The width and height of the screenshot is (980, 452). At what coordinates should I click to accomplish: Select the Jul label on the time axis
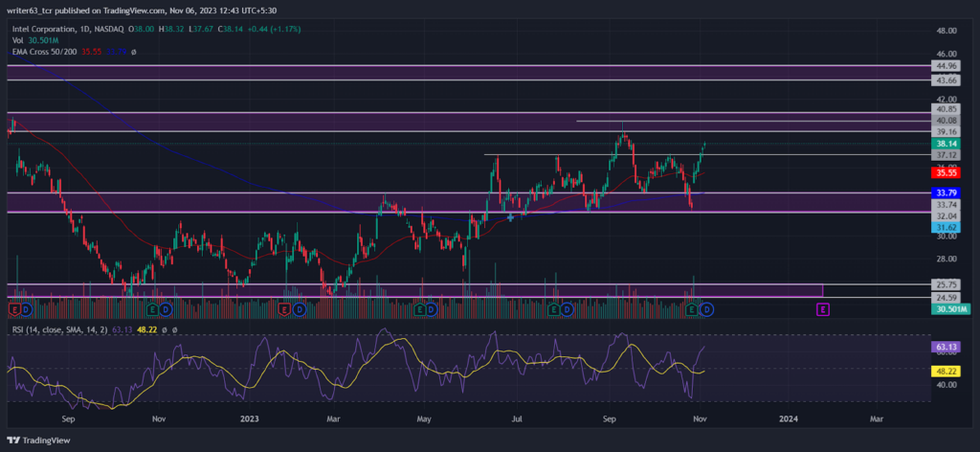tap(516, 418)
